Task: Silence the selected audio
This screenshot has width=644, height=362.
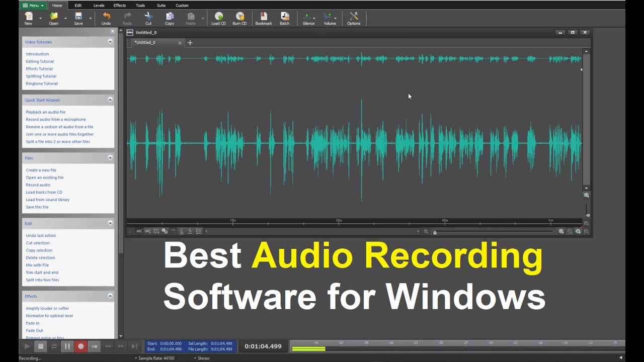Action: point(307,18)
